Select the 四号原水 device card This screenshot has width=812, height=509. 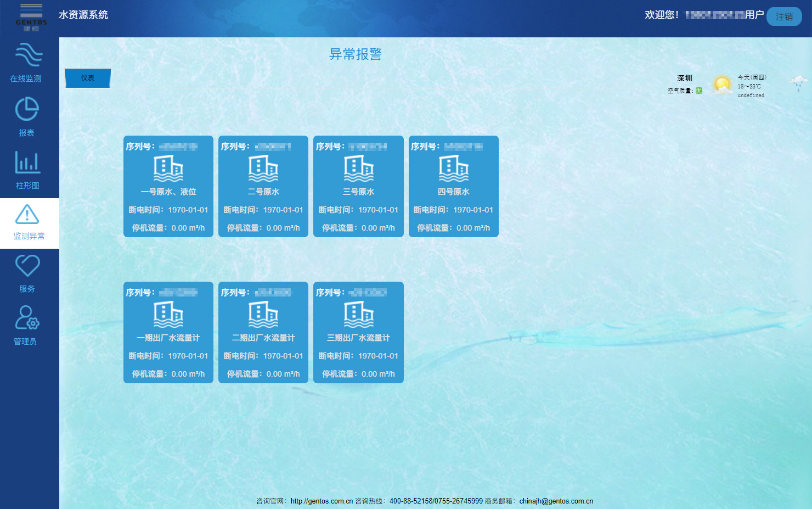tap(453, 187)
